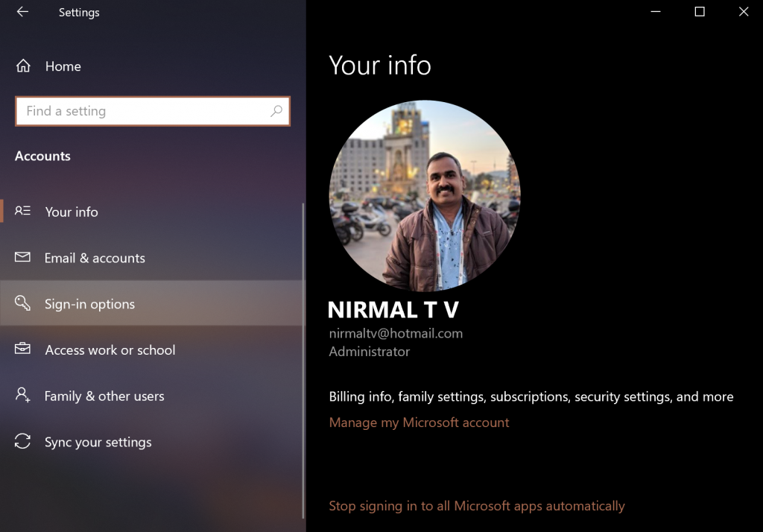Click the Access work or school briefcase icon
This screenshot has width=763, height=532.
point(22,349)
